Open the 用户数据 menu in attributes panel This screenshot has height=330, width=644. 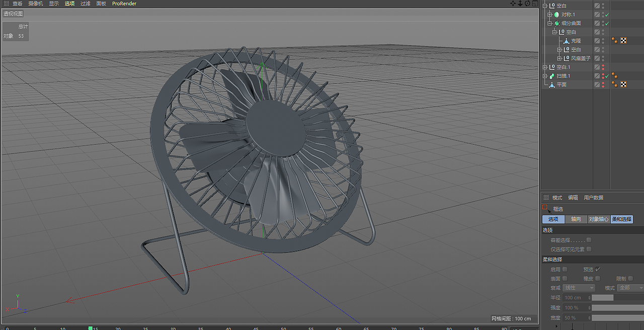click(x=594, y=198)
